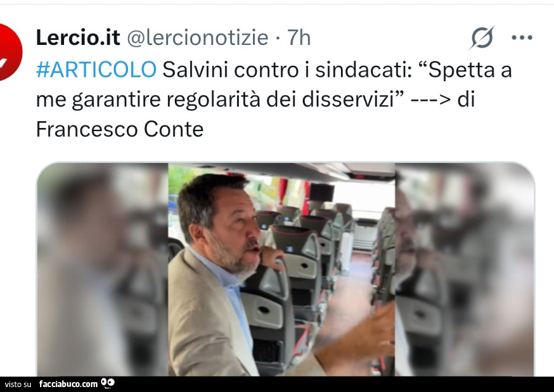
Task: Click the facciabuco googly eyes logo
Action: 108,383
